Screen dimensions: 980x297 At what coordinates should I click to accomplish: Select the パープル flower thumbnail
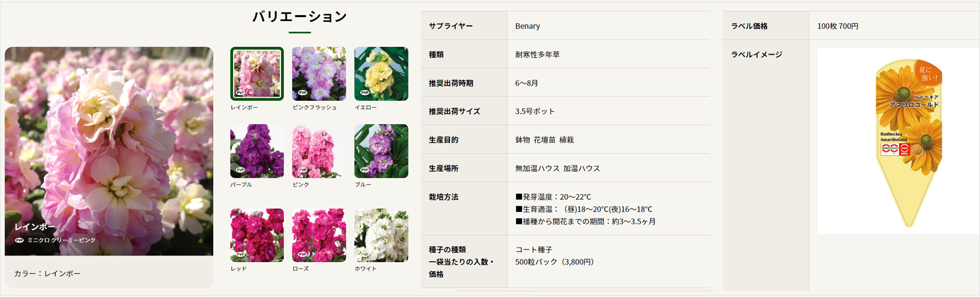click(x=257, y=150)
